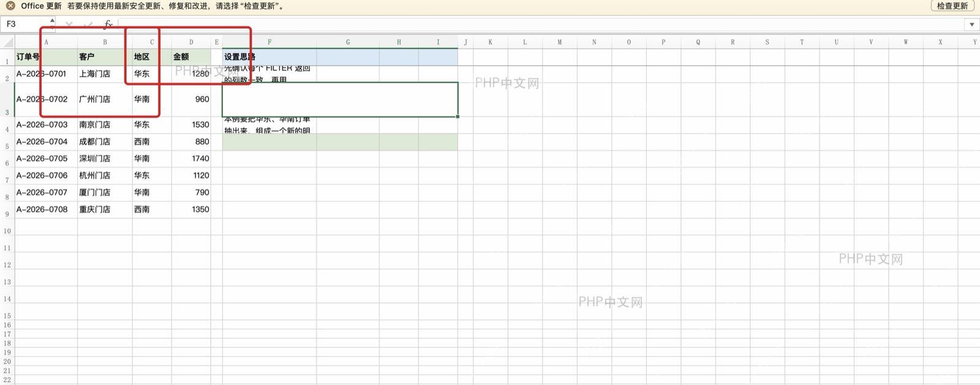Screen dimensions: 980x385
Task: Confirm the formula bar entry
Action: (88, 24)
